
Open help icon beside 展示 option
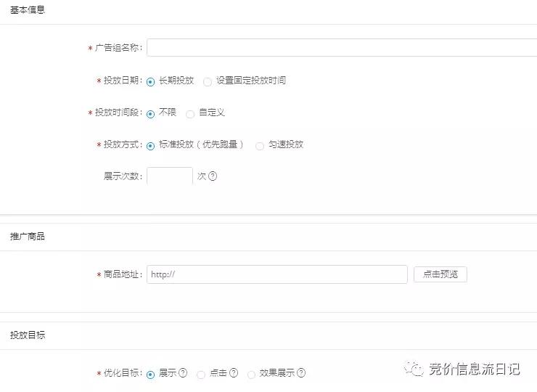point(183,373)
